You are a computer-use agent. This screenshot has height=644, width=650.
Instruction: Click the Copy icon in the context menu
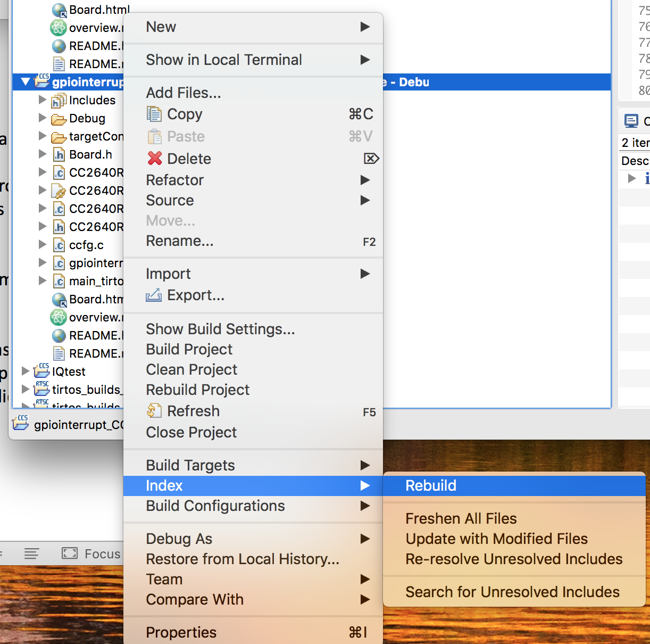(x=154, y=114)
